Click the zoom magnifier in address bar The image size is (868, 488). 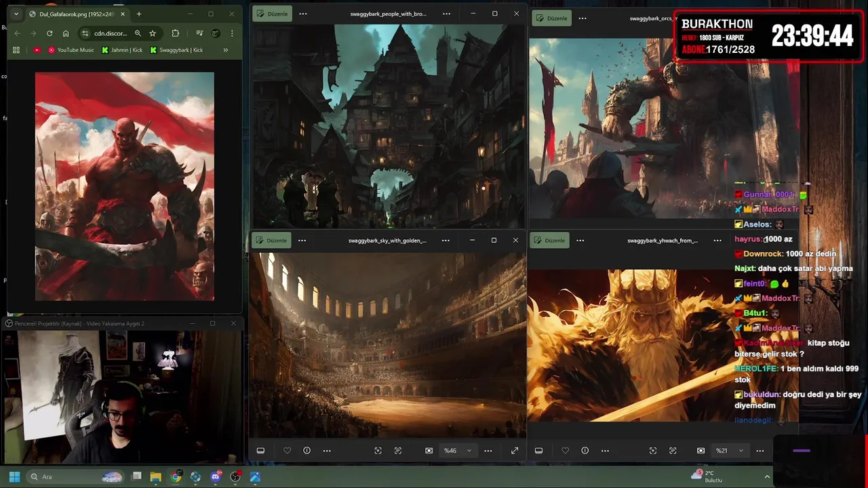click(138, 33)
